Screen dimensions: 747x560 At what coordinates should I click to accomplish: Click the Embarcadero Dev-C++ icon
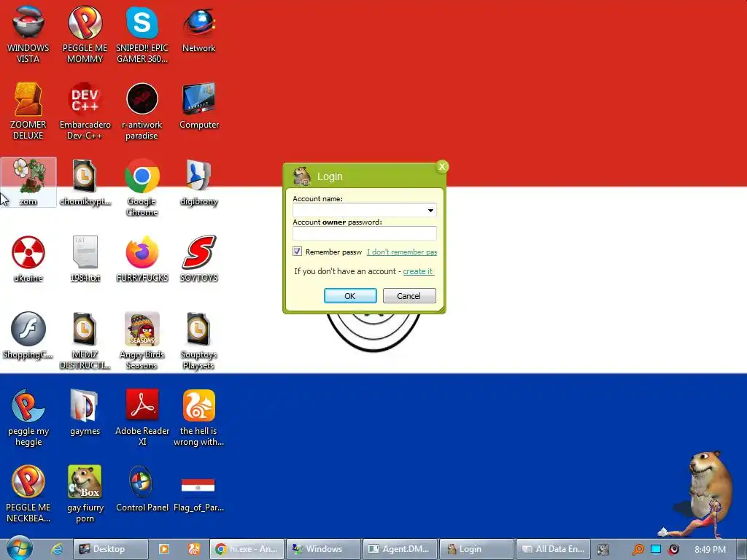coord(85,111)
